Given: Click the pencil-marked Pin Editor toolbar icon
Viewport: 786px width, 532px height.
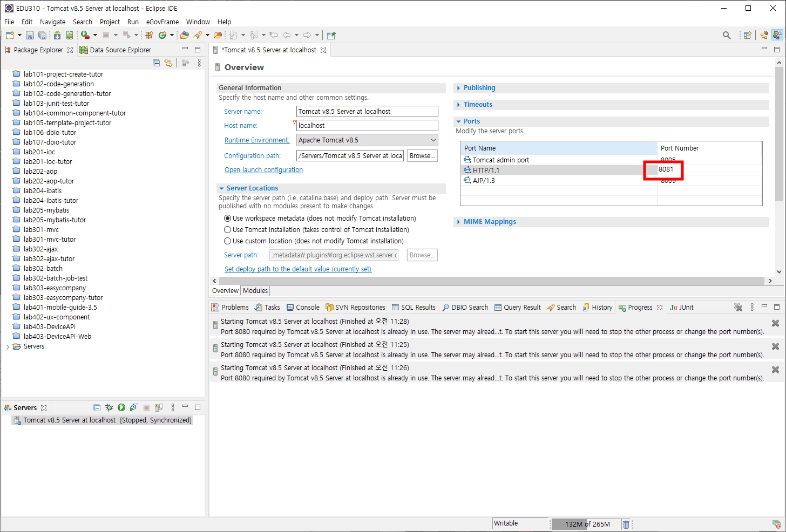Looking at the screenshot, I should [x=331, y=35].
